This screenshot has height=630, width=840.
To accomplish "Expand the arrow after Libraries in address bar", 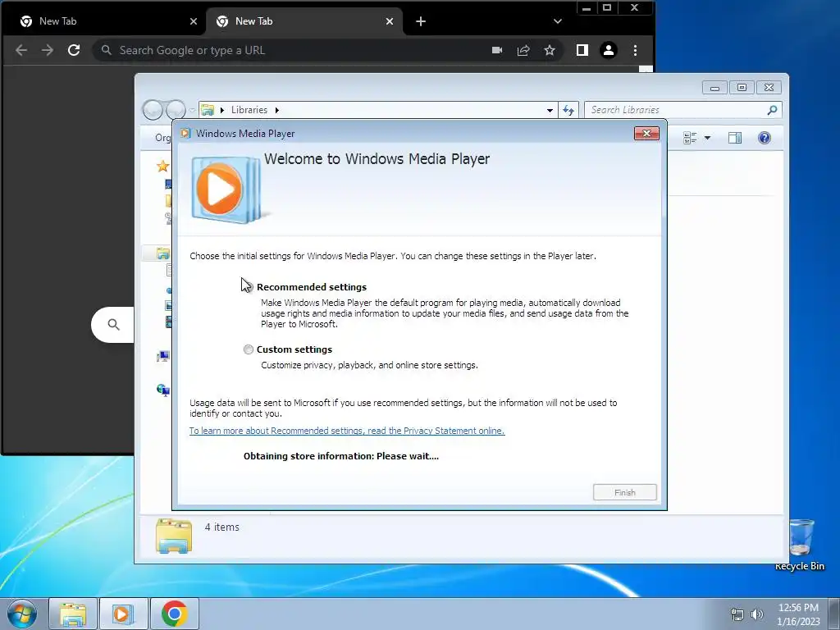I will click(x=277, y=111).
